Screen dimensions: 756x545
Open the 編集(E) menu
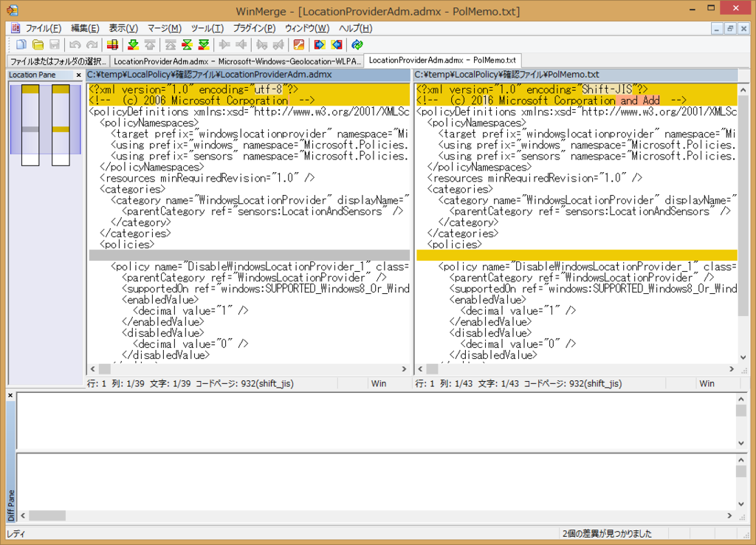click(85, 28)
